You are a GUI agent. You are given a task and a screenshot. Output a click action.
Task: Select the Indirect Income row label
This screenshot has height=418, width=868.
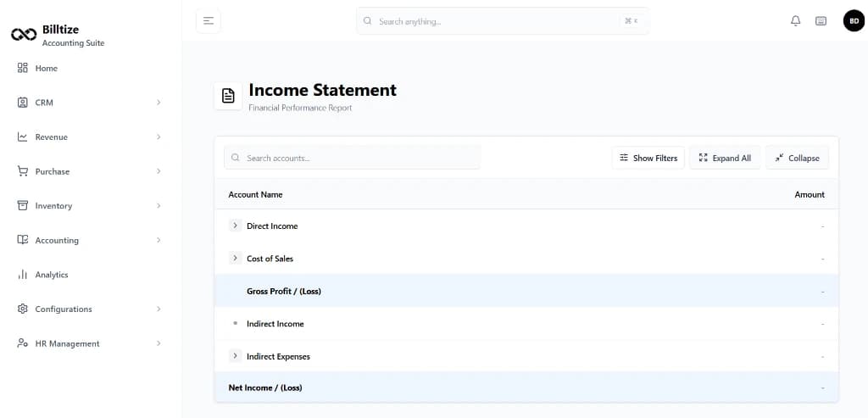275,324
